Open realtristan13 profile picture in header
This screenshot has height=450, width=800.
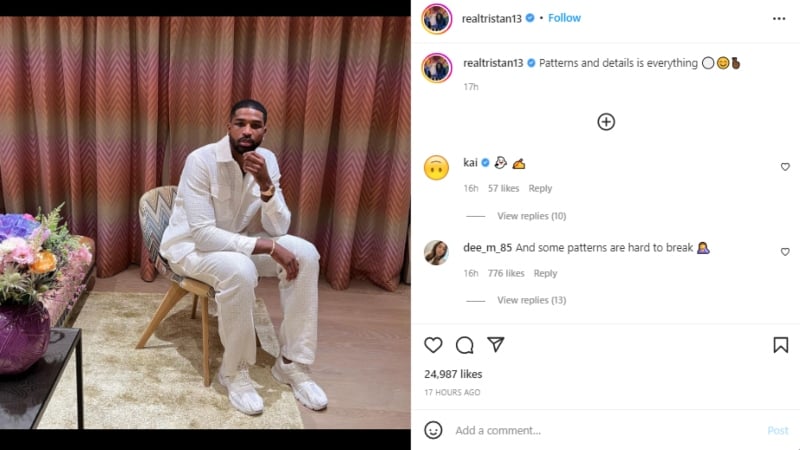(436, 18)
